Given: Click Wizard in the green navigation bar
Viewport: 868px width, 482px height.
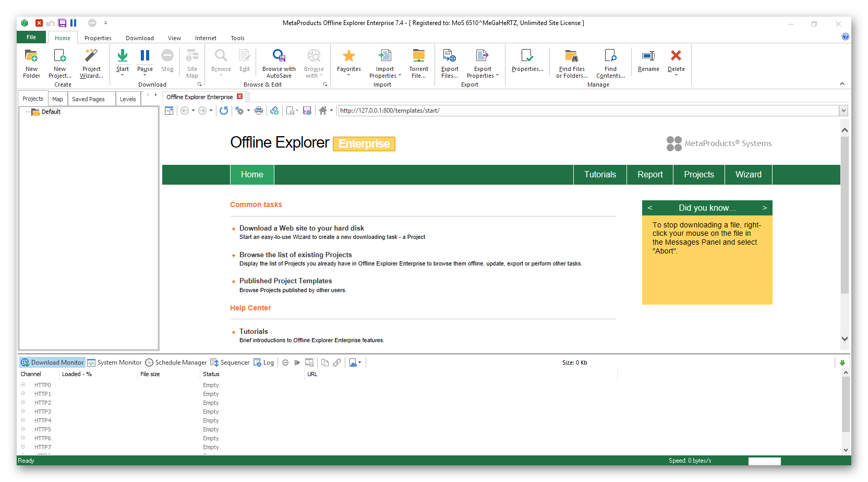Looking at the screenshot, I should (749, 175).
